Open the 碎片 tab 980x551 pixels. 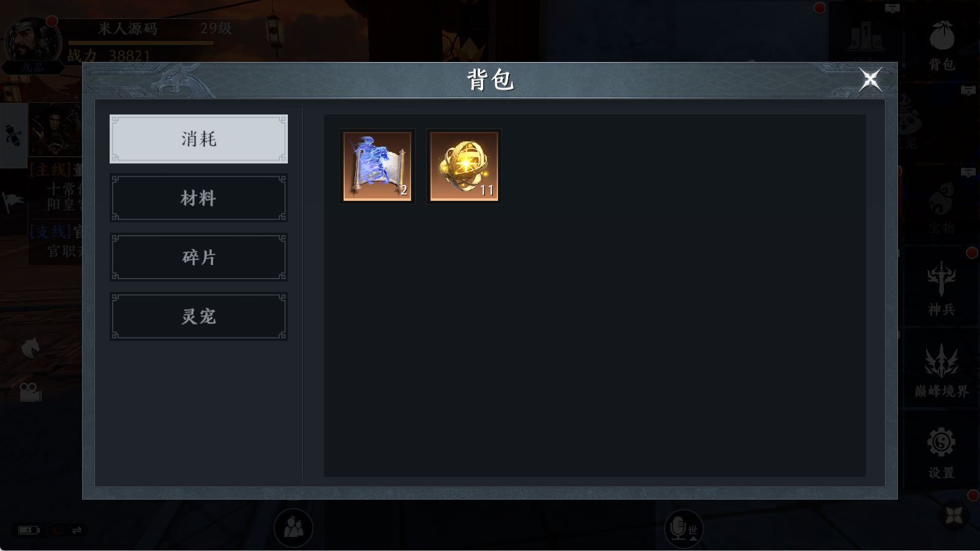coord(198,257)
